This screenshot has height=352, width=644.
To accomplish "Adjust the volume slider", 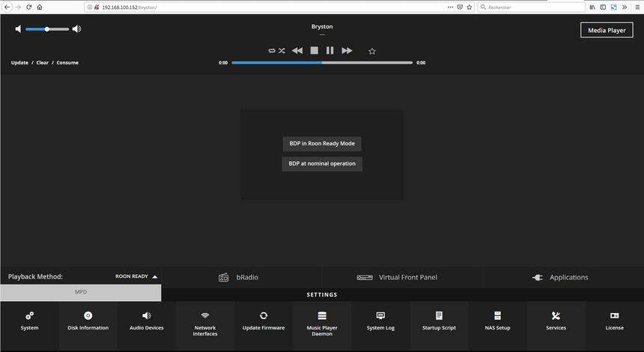I will [47, 29].
